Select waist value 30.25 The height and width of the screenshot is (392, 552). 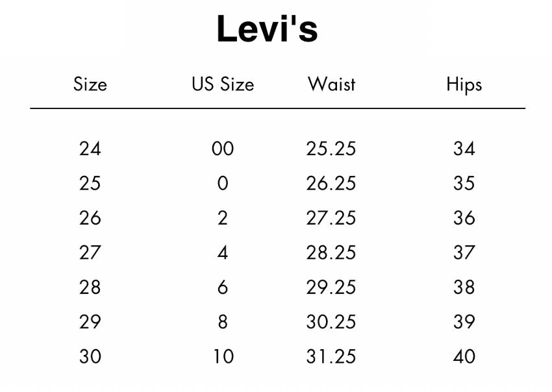(x=331, y=322)
